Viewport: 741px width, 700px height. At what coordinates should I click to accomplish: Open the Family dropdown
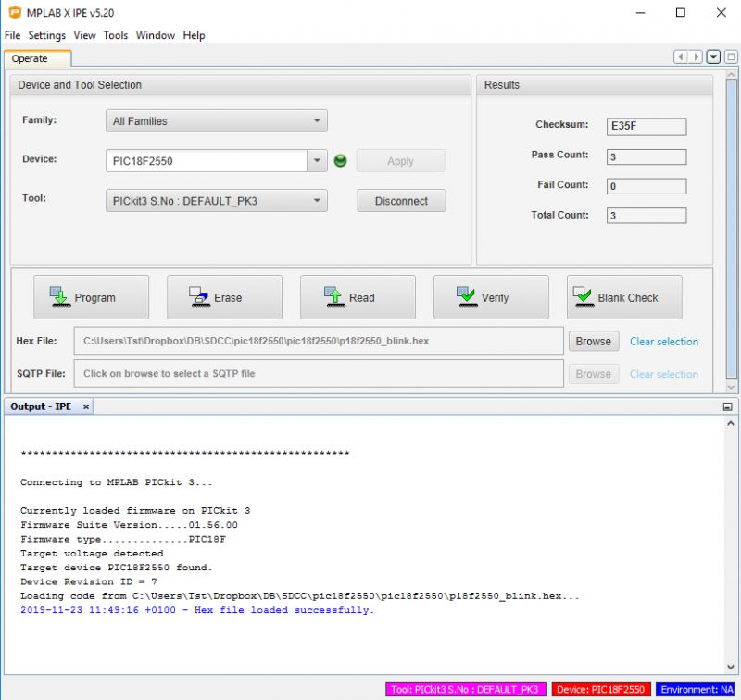[217, 121]
